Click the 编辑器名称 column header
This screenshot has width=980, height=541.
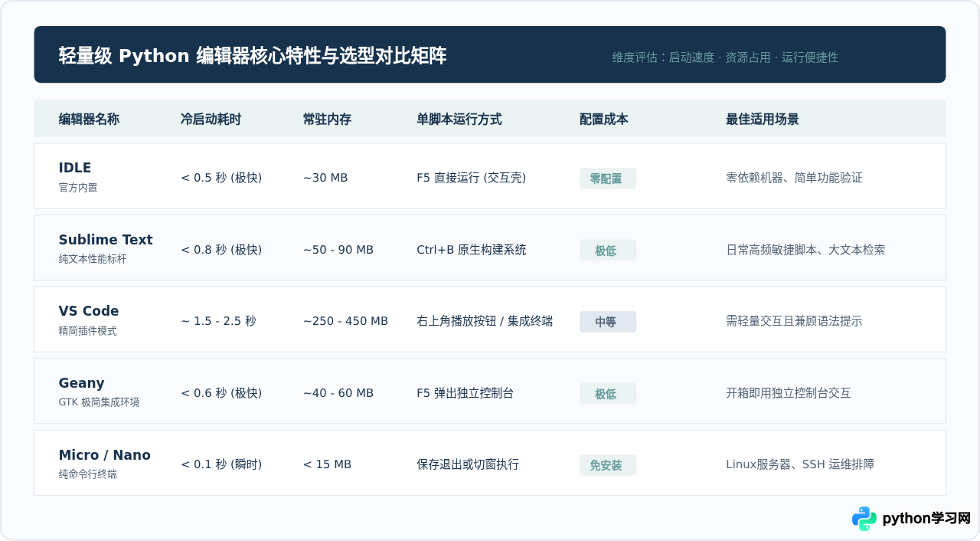coord(89,120)
